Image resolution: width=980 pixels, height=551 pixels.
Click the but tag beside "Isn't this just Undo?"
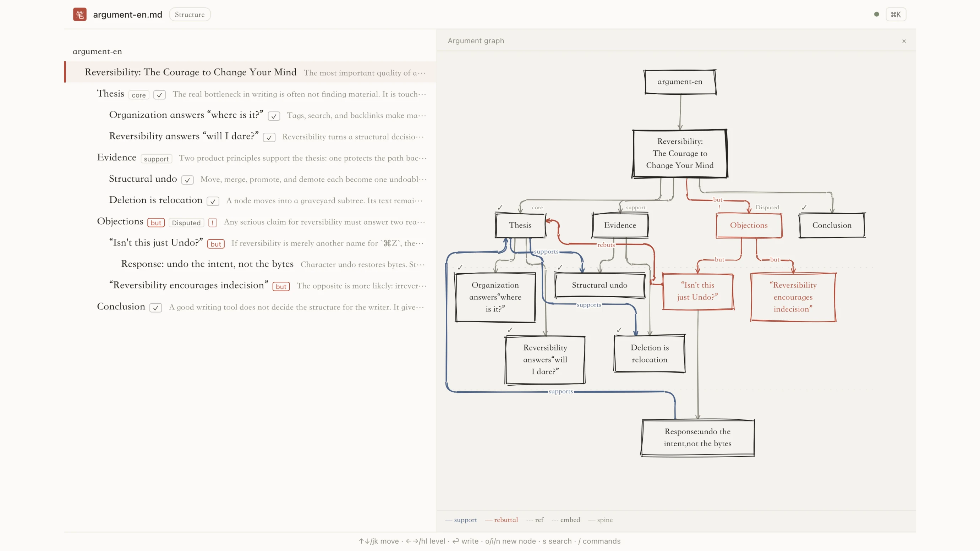(216, 244)
